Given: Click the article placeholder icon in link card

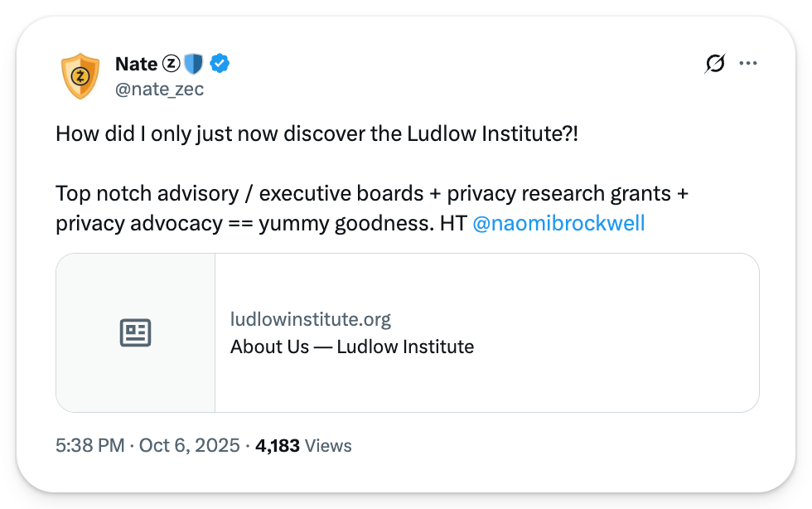Looking at the screenshot, I should 136,333.
